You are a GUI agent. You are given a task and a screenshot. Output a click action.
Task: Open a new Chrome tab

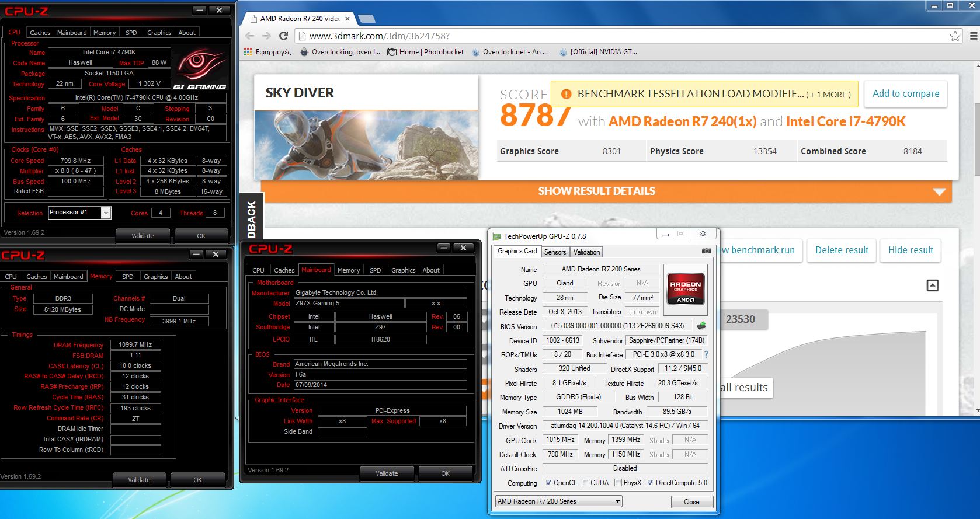point(366,18)
